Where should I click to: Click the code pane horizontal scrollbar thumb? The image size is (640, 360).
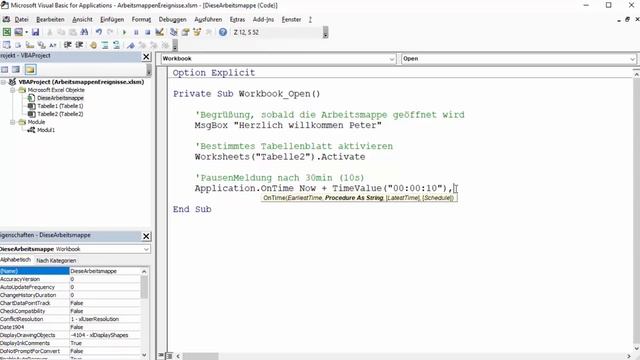(200, 356)
